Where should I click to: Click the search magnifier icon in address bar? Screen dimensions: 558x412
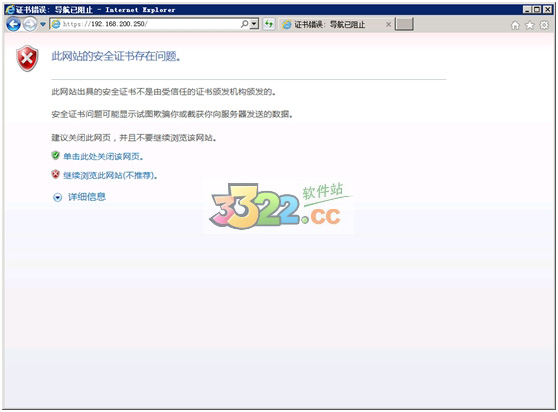(x=244, y=24)
